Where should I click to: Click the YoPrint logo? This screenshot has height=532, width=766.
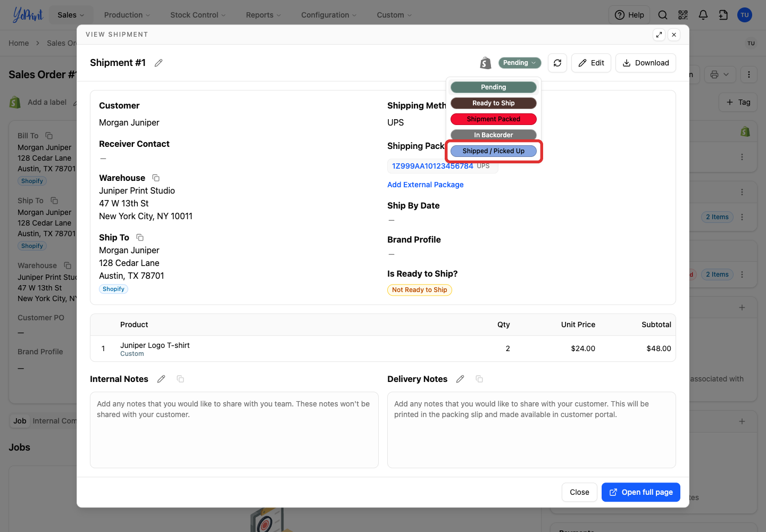tap(28, 15)
